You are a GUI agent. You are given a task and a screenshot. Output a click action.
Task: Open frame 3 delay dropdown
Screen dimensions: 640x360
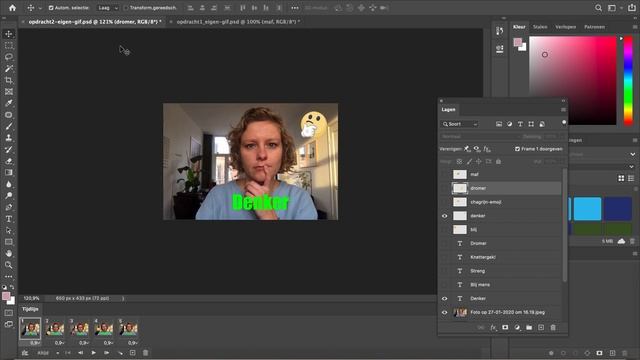click(84, 343)
